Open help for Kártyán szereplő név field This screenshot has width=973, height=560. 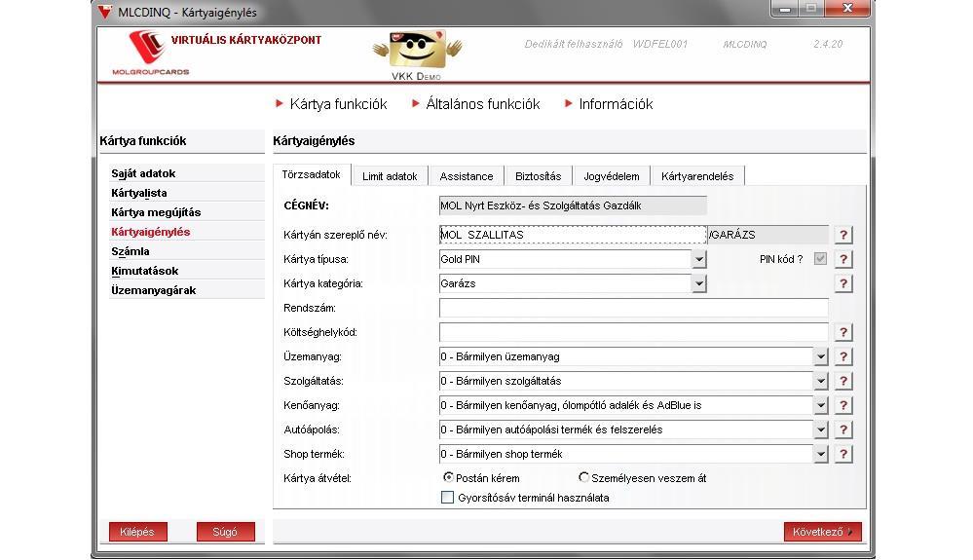click(x=842, y=235)
